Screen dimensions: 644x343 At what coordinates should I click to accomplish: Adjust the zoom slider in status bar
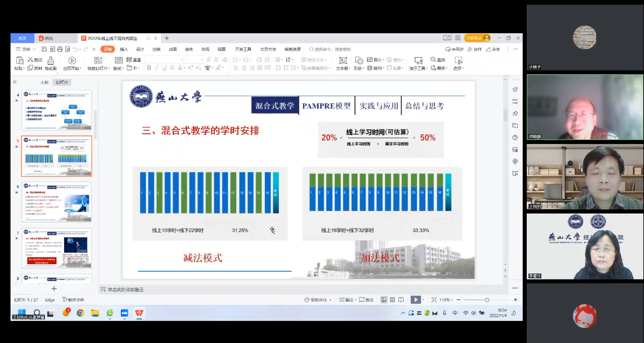[x=487, y=300]
